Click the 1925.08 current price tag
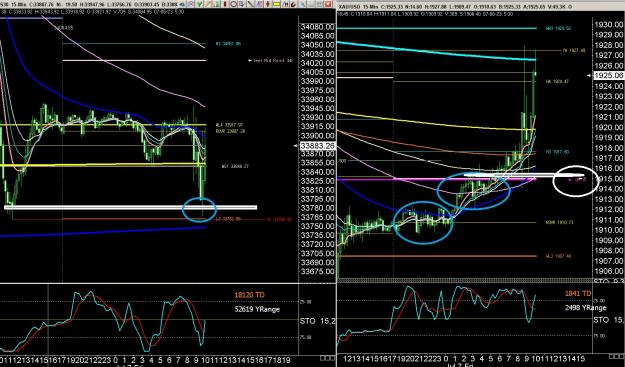Image resolution: width=625 pixels, height=367 pixels. (x=608, y=75)
